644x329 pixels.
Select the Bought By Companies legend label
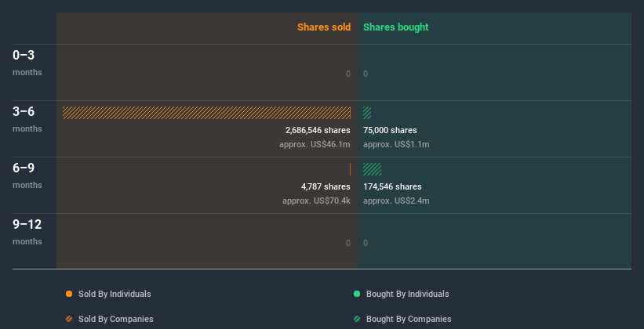[409, 319]
